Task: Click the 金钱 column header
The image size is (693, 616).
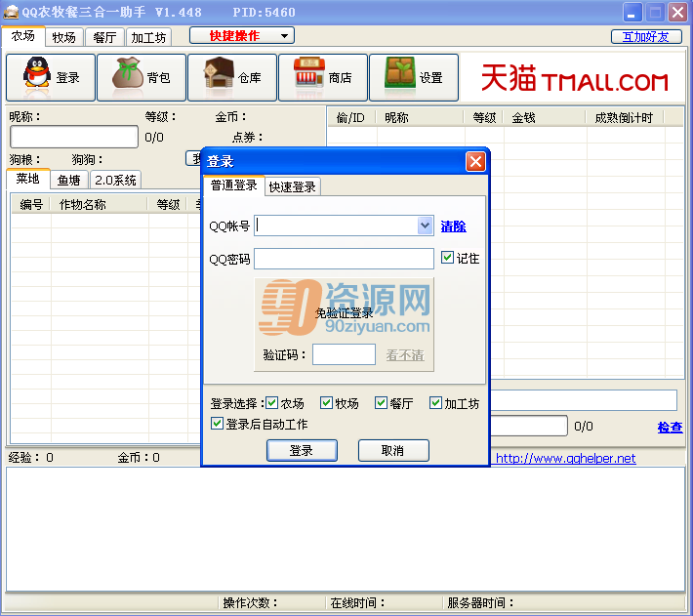Action: click(544, 117)
